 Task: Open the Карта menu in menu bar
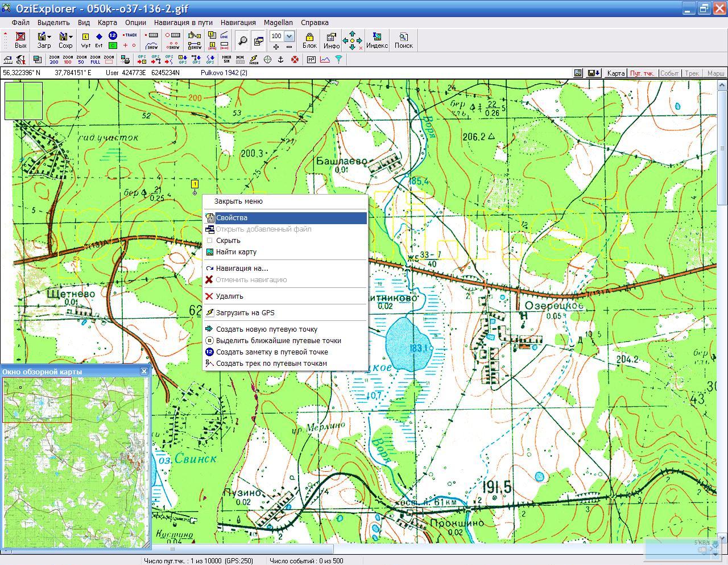tap(107, 23)
